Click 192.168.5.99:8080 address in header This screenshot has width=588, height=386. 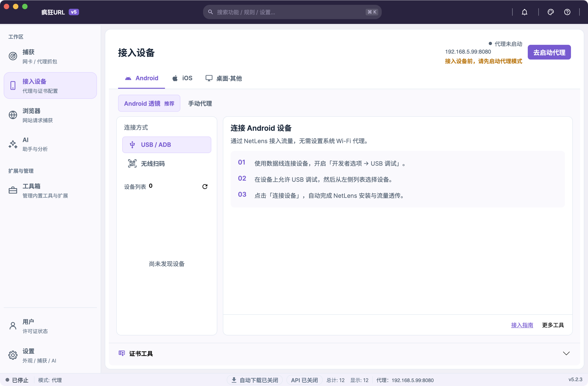pyautogui.click(x=468, y=52)
